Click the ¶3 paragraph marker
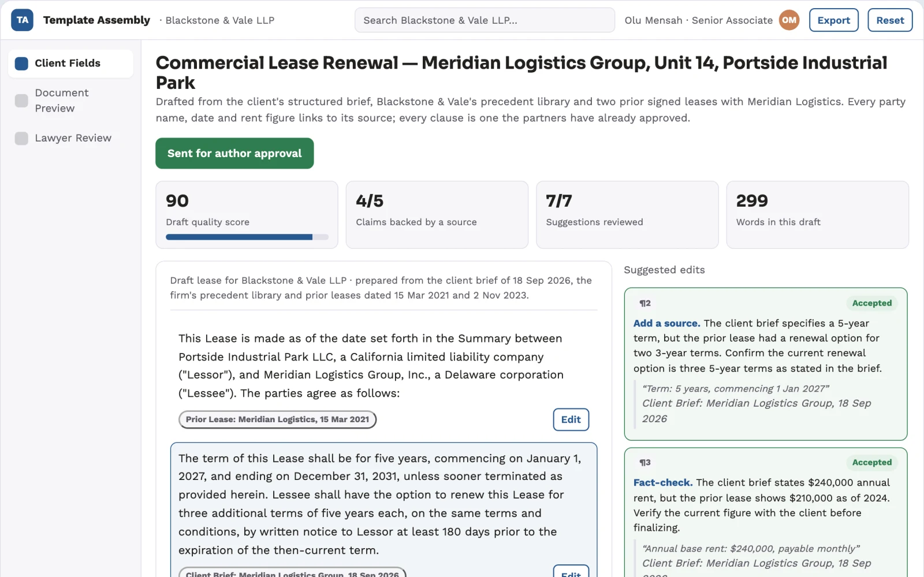The width and height of the screenshot is (924, 577). [x=645, y=463]
